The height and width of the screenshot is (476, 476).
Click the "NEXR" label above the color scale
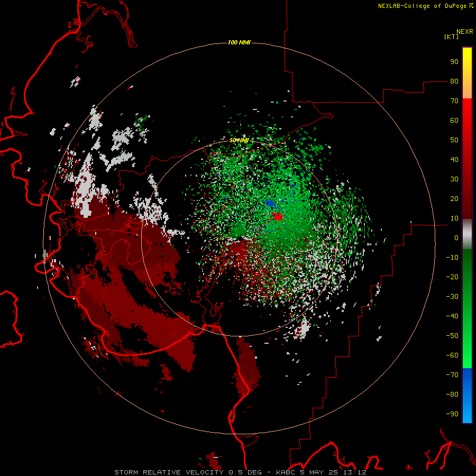click(465, 32)
